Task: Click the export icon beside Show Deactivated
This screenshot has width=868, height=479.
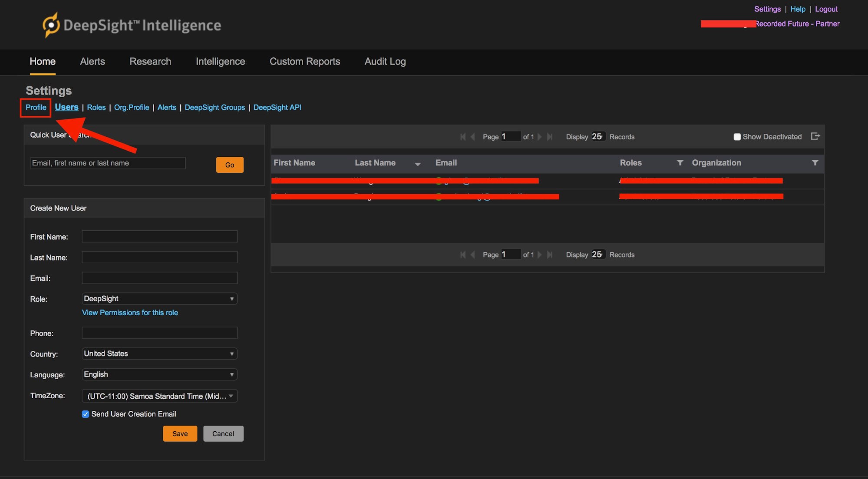Action: [815, 136]
